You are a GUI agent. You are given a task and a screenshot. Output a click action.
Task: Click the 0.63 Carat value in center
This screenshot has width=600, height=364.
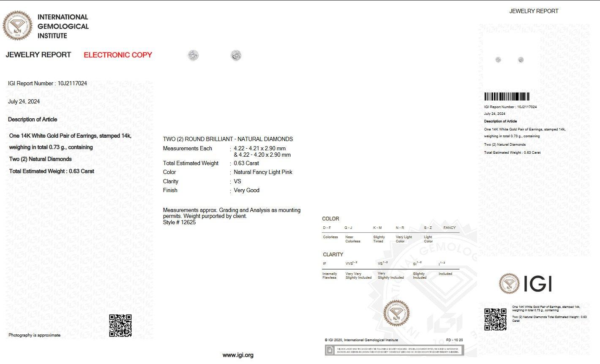pos(246,163)
